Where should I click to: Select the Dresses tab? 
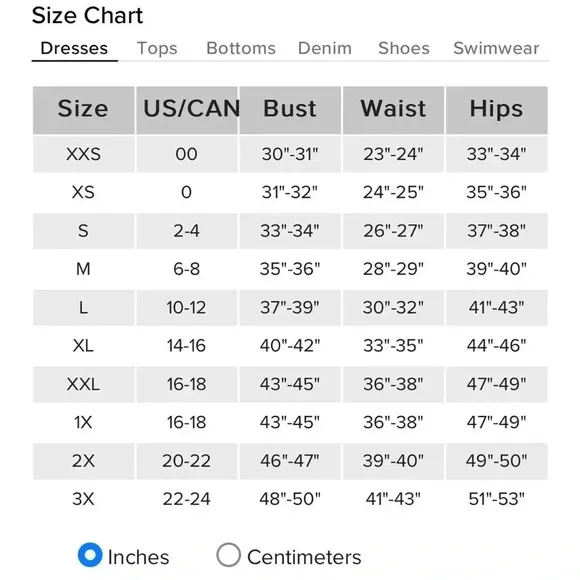click(74, 48)
